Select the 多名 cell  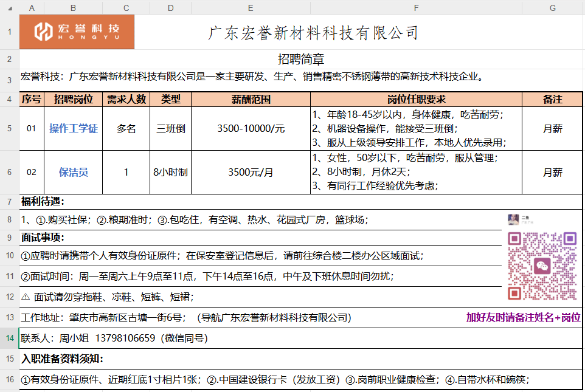point(126,129)
